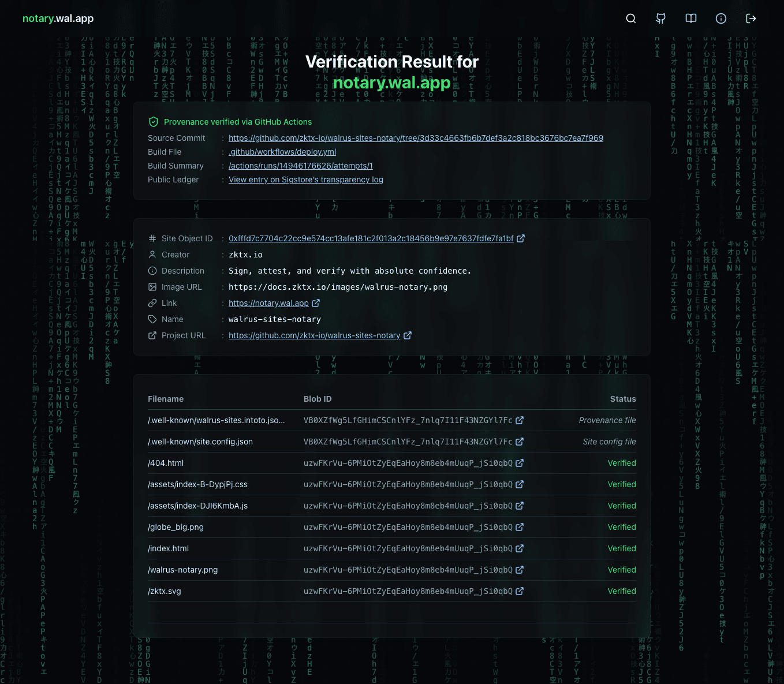Viewport: 784px width, 684px height.
Task: Select the /.well-known/site.config.json filename
Action: point(200,442)
